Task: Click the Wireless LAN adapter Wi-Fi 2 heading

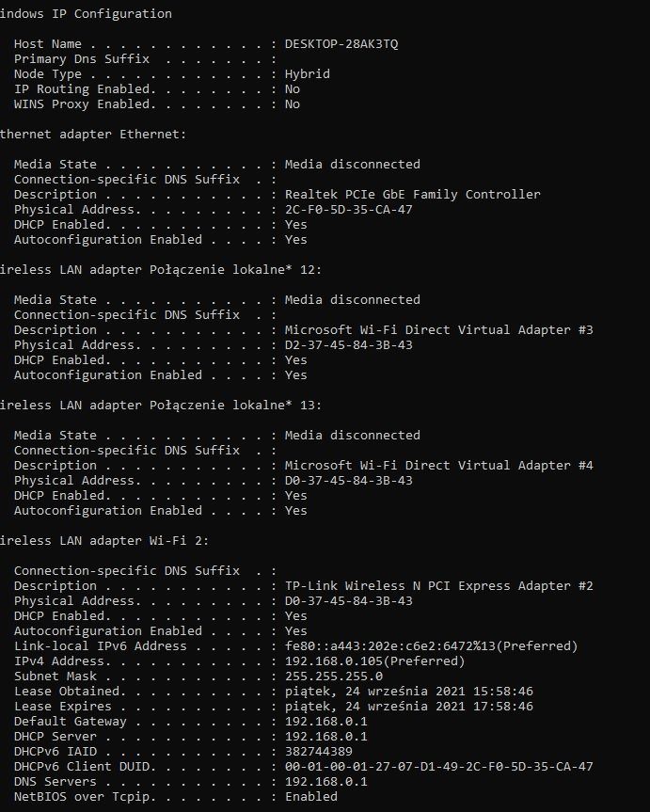Action: click(104, 541)
